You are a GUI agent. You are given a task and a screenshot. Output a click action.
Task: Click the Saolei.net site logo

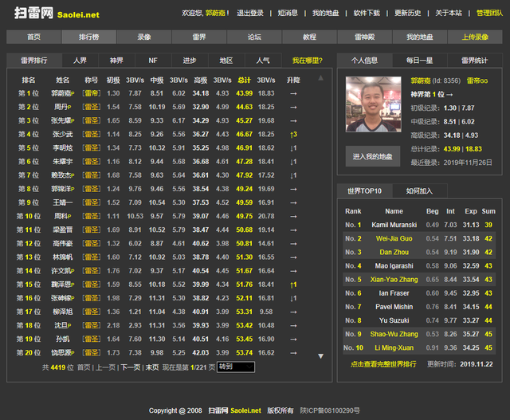click(x=57, y=14)
